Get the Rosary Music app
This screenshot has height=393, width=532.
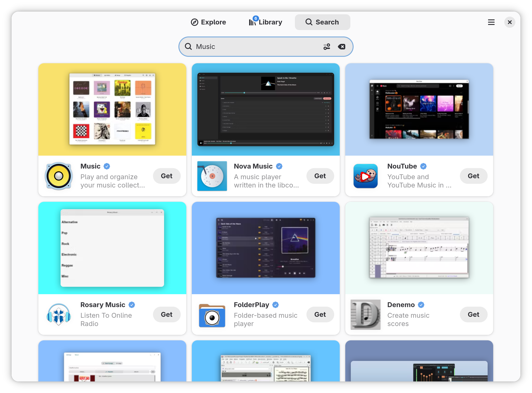point(167,314)
